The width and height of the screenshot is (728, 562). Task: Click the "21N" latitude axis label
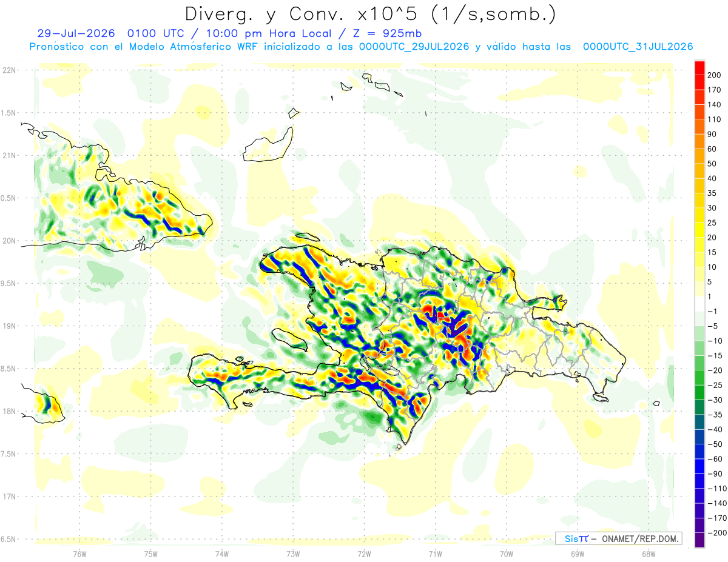click(x=9, y=155)
